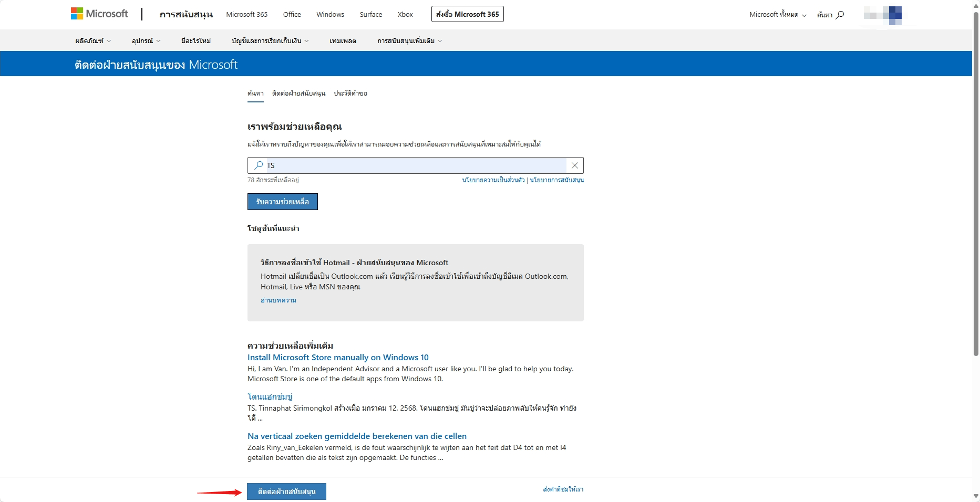Go to Office in the top navigation
The height and width of the screenshot is (502, 980).
(x=292, y=15)
